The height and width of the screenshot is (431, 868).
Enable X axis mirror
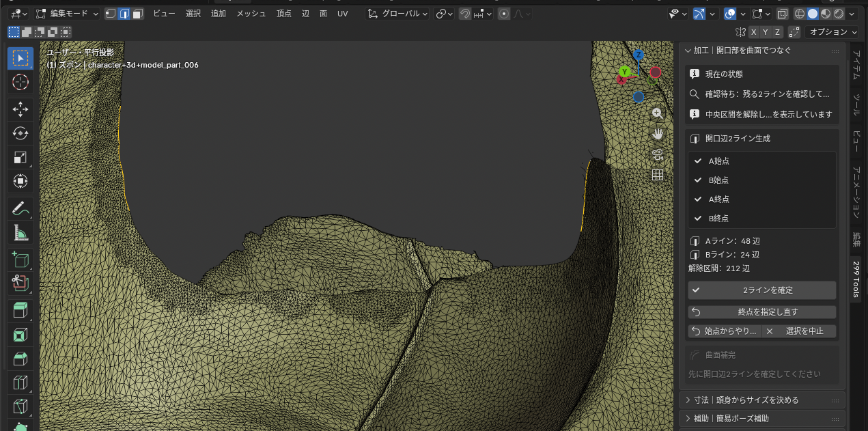(753, 32)
